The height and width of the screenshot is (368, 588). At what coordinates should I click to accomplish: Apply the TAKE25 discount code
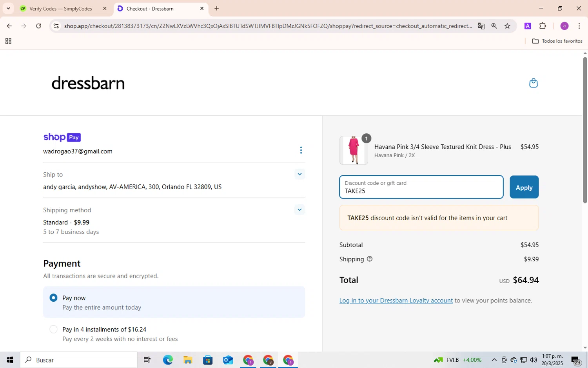(x=524, y=187)
